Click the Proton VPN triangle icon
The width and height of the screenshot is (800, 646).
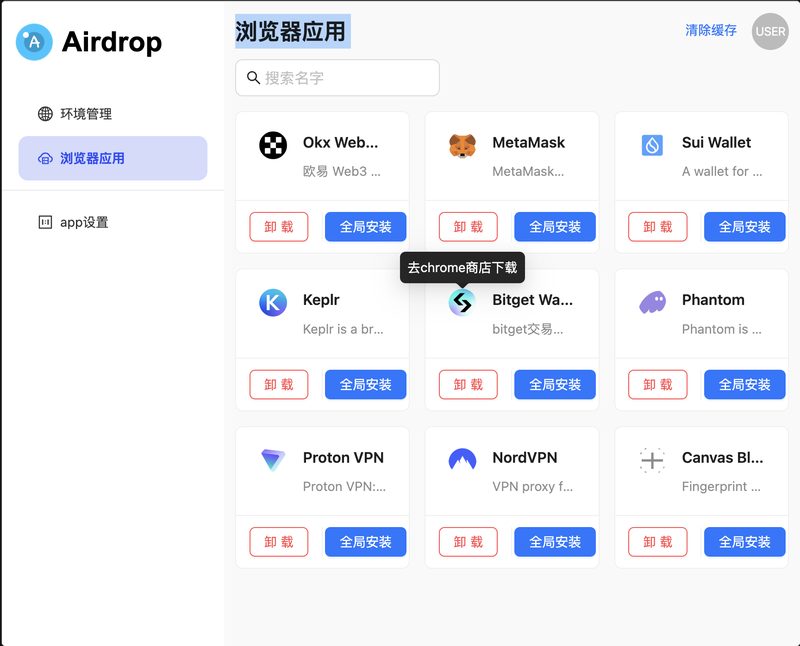coord(273,460)
